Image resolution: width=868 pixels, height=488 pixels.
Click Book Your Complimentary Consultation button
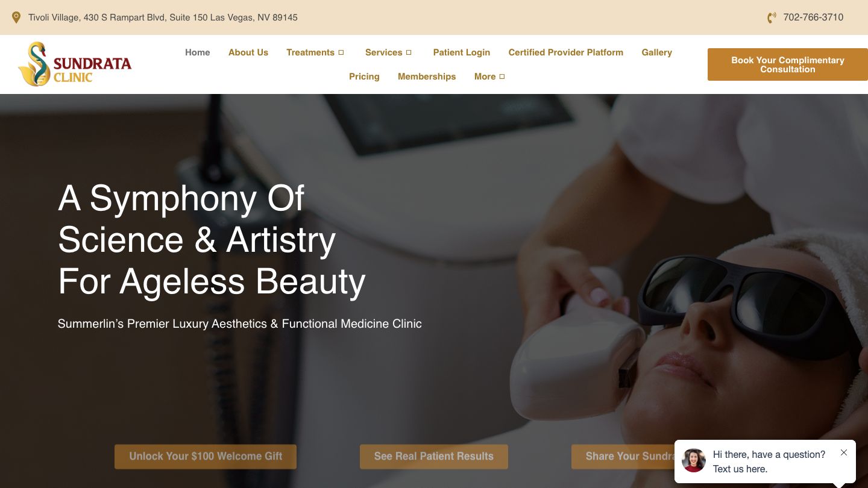click(788, 64)
